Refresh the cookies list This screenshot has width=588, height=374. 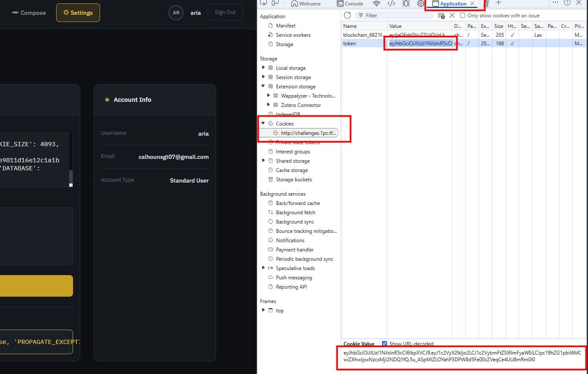[347, 16]
